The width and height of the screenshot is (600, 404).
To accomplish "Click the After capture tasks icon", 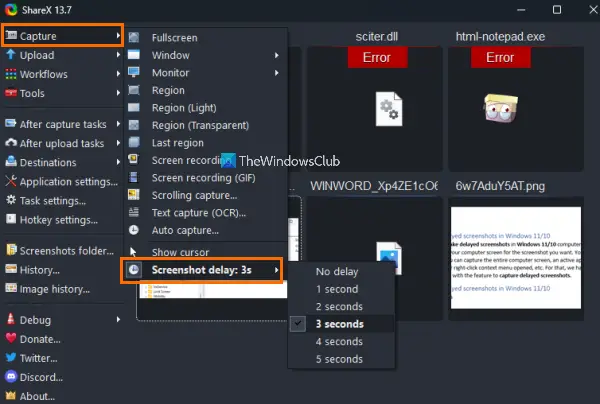I will coord(11,124).
